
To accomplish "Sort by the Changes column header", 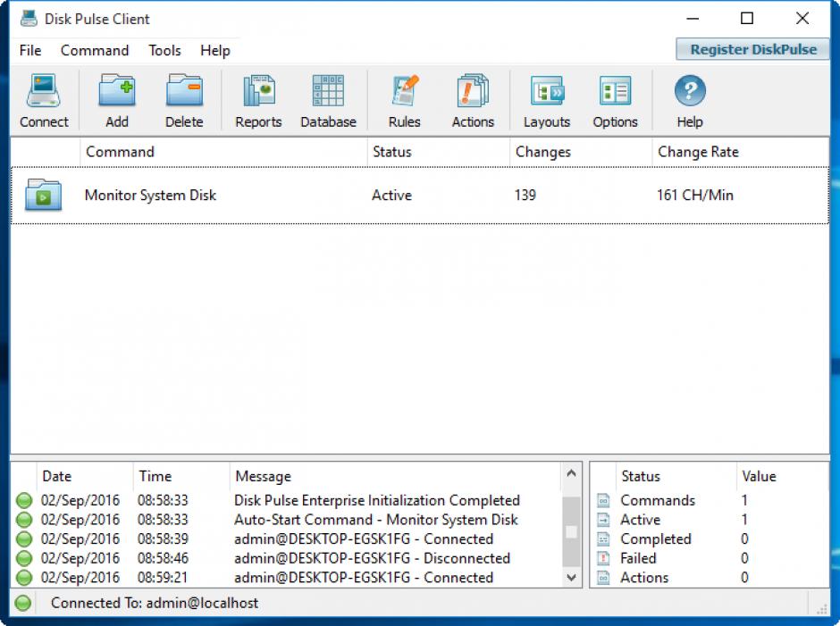I will [x=581, y=152].
